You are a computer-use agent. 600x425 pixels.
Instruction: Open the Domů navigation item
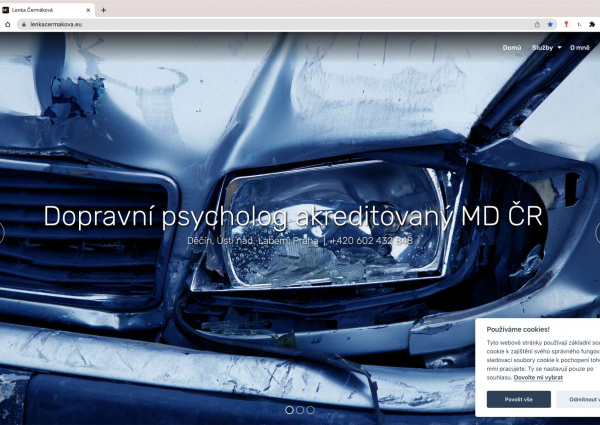coord(511,47)
